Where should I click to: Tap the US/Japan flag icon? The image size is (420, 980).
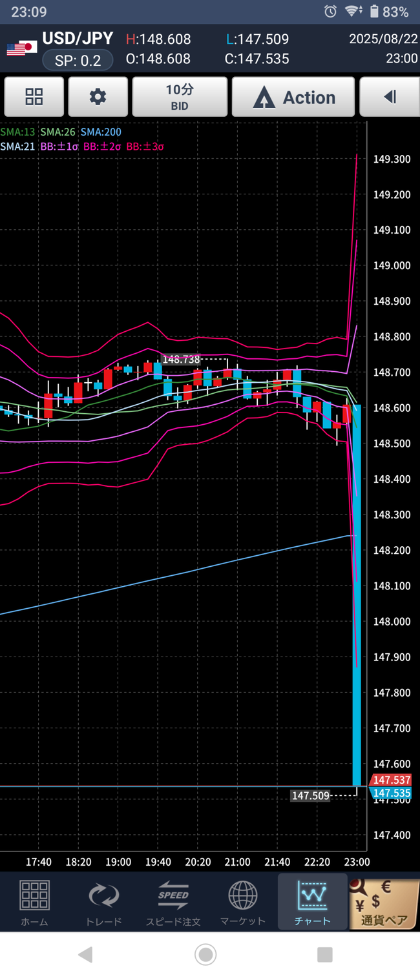[x=21, y=48]
